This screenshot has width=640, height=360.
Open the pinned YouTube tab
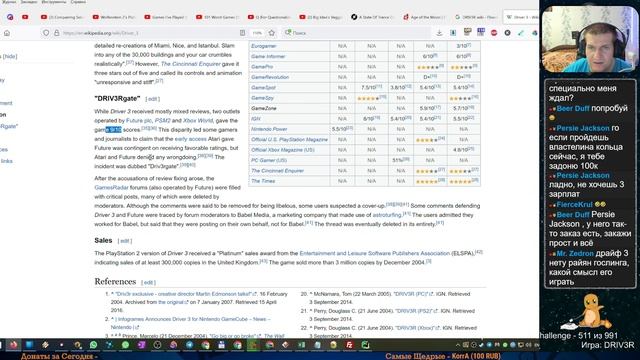[x=25, y=17]
